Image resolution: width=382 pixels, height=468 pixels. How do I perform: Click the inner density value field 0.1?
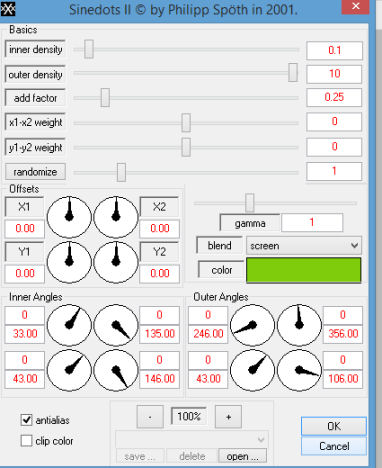click(334, 50)
